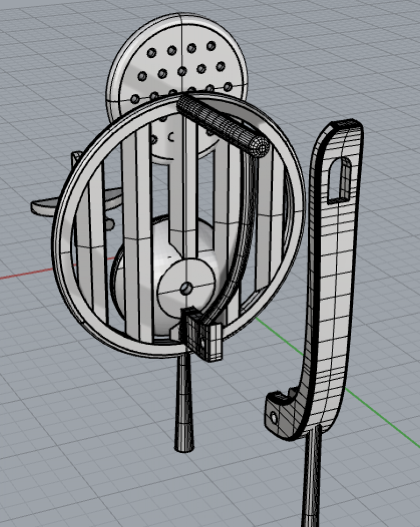Select the rod beneath the detached lever

[x=311, y=476]
